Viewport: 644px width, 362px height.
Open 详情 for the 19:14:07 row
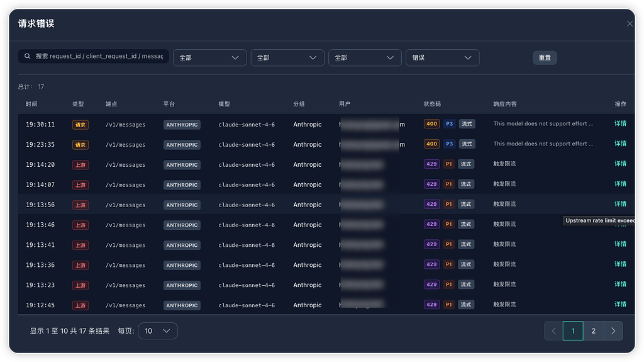620,184
